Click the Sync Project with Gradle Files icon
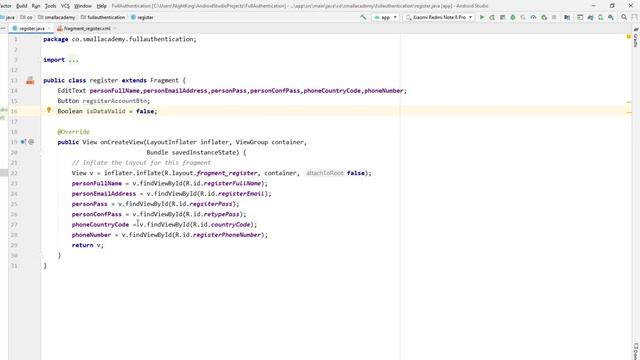Viewport: 640px width, 360px height. 590,17
